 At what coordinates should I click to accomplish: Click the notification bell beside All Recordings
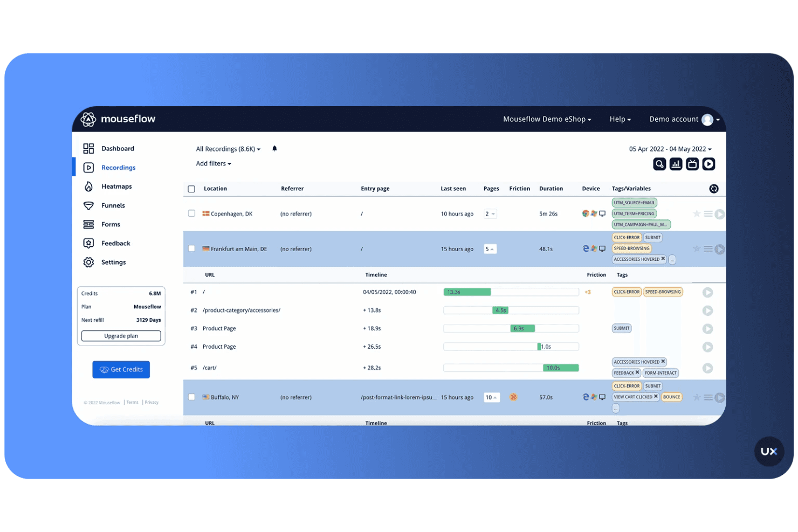(x=274, y=149)
